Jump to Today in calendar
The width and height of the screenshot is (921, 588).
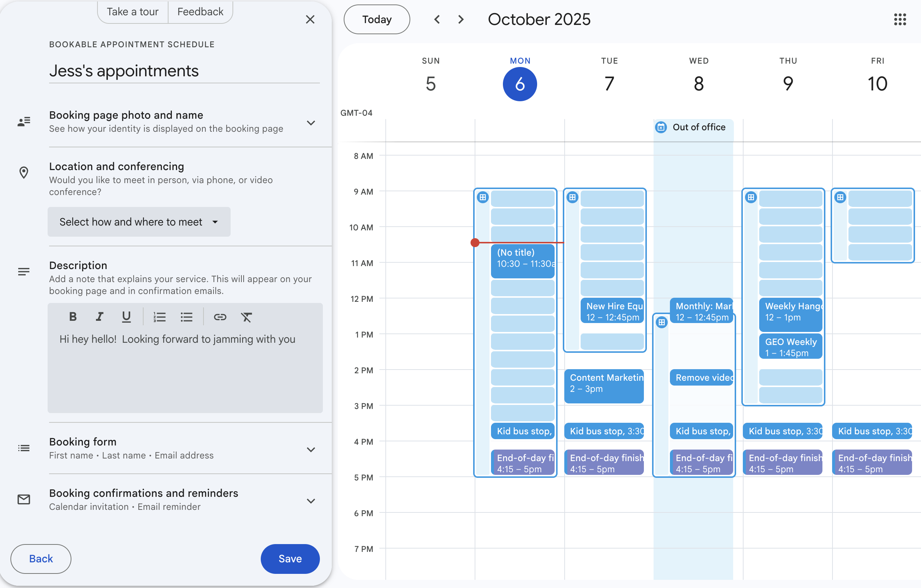pos(377,19)
